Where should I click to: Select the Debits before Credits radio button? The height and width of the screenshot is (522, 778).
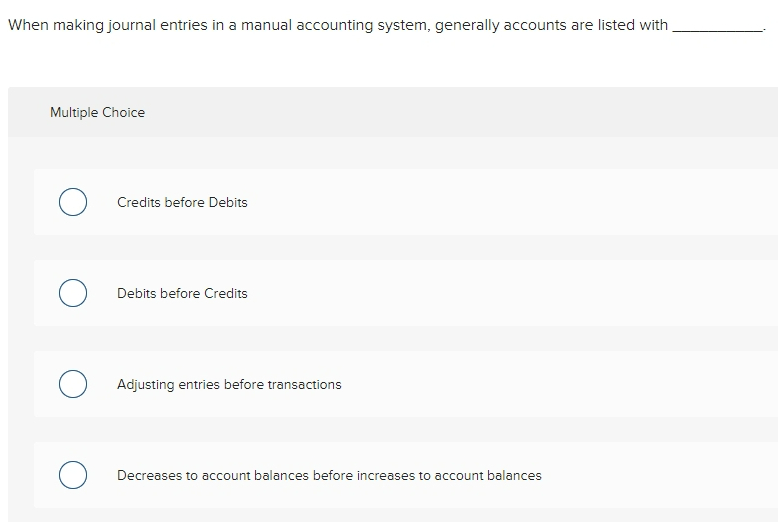point(73,293)
